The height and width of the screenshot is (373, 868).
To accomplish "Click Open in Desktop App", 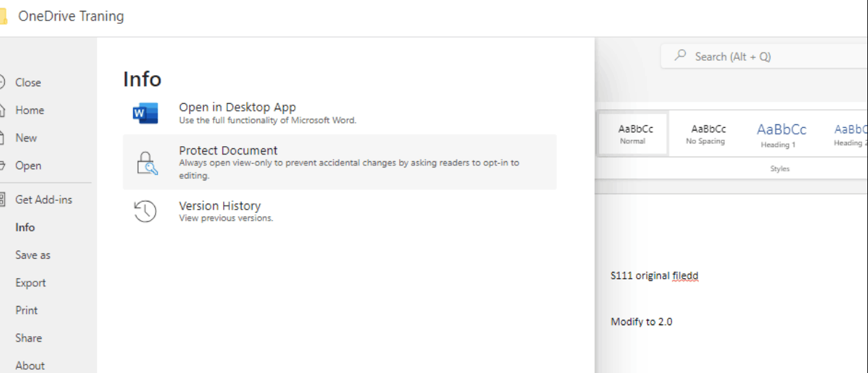I will tap(340, 113).
